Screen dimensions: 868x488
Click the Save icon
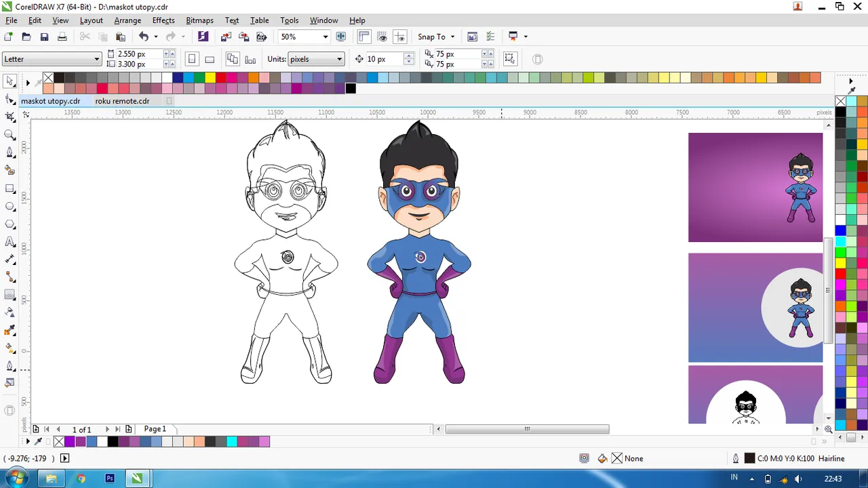[x=44, y=37]
